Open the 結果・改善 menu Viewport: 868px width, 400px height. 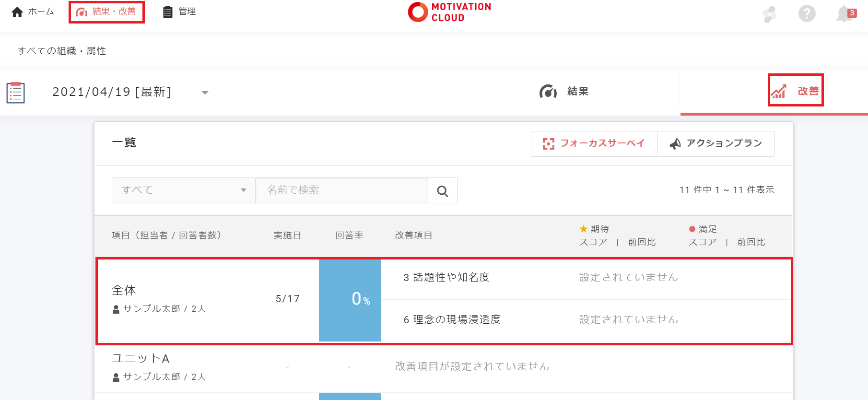(x=106, y=12)
